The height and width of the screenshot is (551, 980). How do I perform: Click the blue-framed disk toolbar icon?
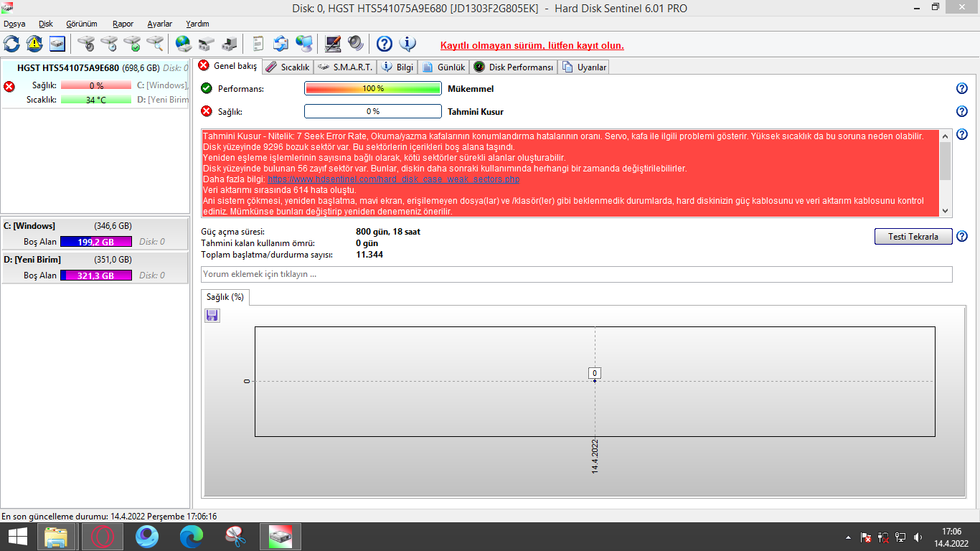(57, 44)
